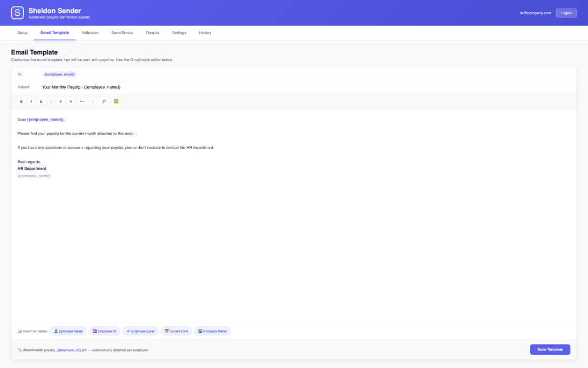Insert the Employee ID variable chip
This screenshot has height=368, width=588.
104,331
